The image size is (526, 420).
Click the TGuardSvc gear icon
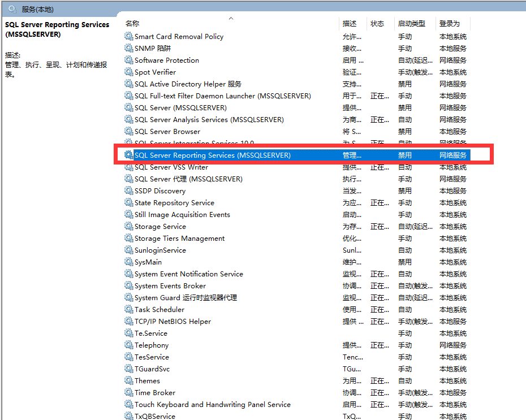pyautogui.click(x=129, y=369)
